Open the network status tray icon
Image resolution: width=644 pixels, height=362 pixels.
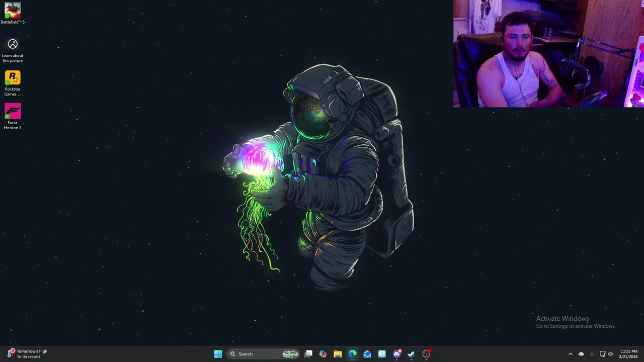click(602, 354)
